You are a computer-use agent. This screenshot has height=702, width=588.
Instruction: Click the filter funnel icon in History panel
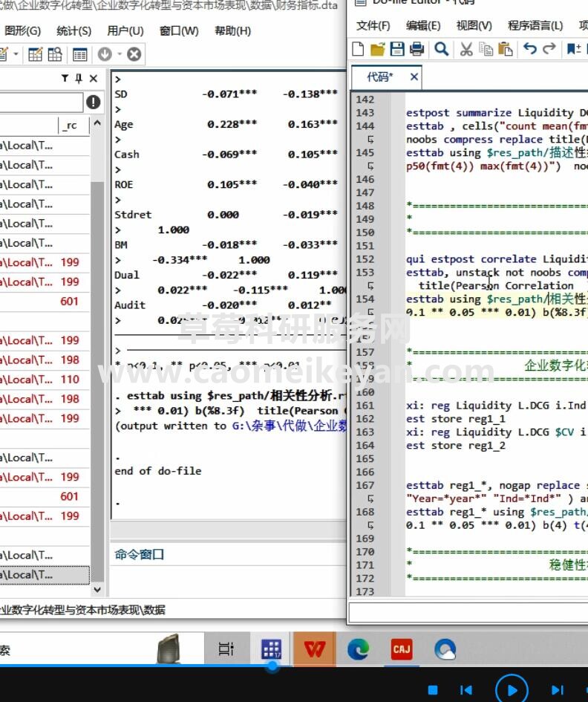click(65, 78)
